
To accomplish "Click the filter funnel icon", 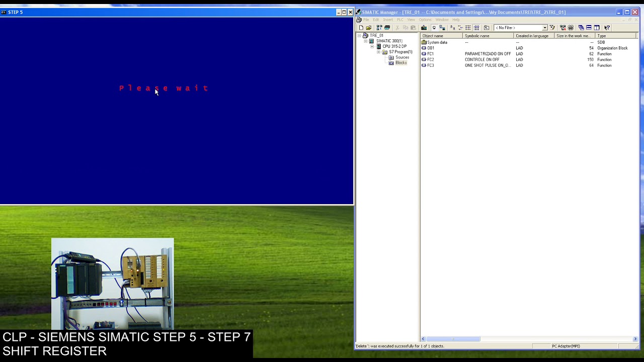I will click(x=552, y=28).
